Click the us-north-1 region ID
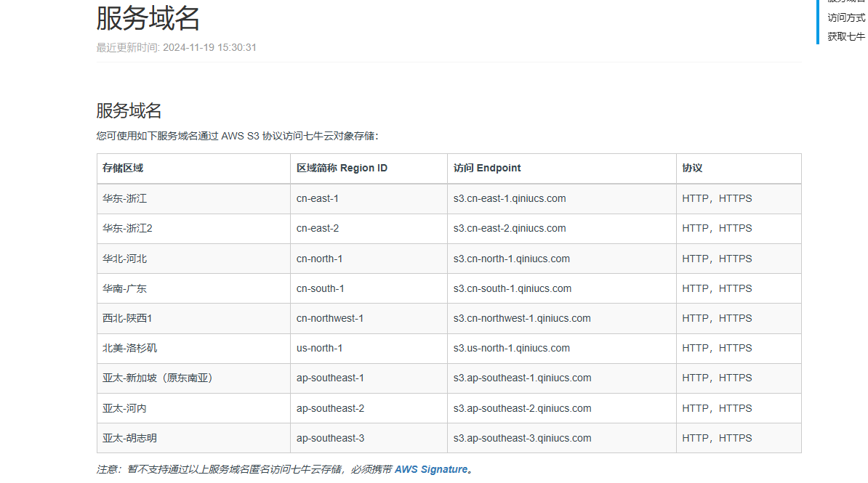 (319, 349)
